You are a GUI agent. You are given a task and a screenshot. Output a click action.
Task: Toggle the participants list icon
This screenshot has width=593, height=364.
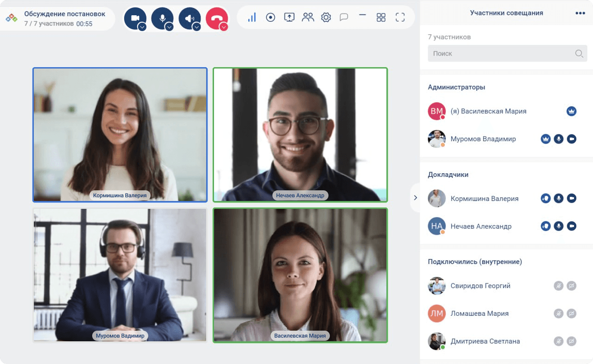click(x=308, y=18)
